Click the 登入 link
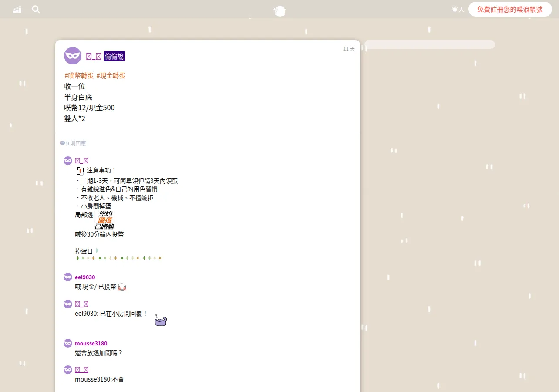The width and height of the screenshot is (559, 392). click(458, 9)
